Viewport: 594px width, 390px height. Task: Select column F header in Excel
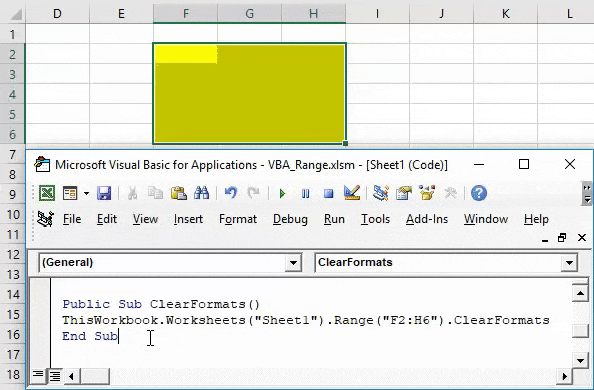(x=186, y=14)
